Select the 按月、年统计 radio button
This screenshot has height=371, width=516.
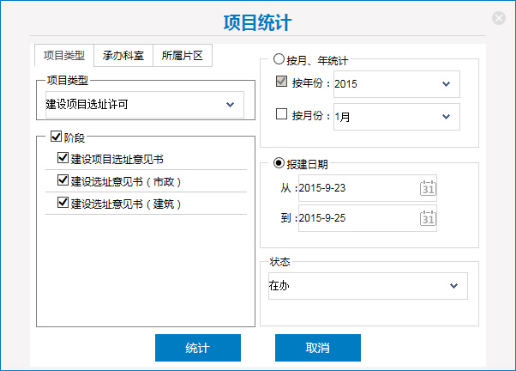coord(279,59)
